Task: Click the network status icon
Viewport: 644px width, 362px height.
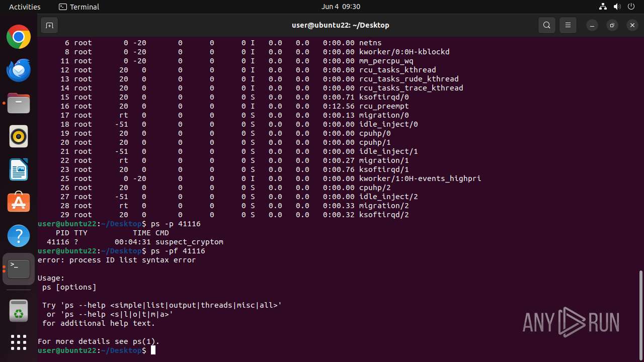Action: click(603, 7)
